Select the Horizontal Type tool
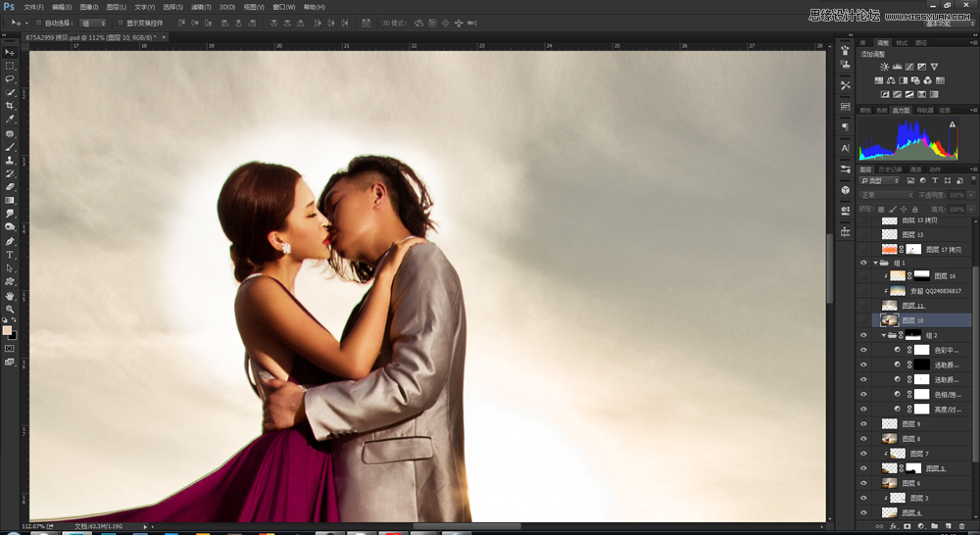Image resolution: width=980 pixels, height=535 pixels. 10,255
